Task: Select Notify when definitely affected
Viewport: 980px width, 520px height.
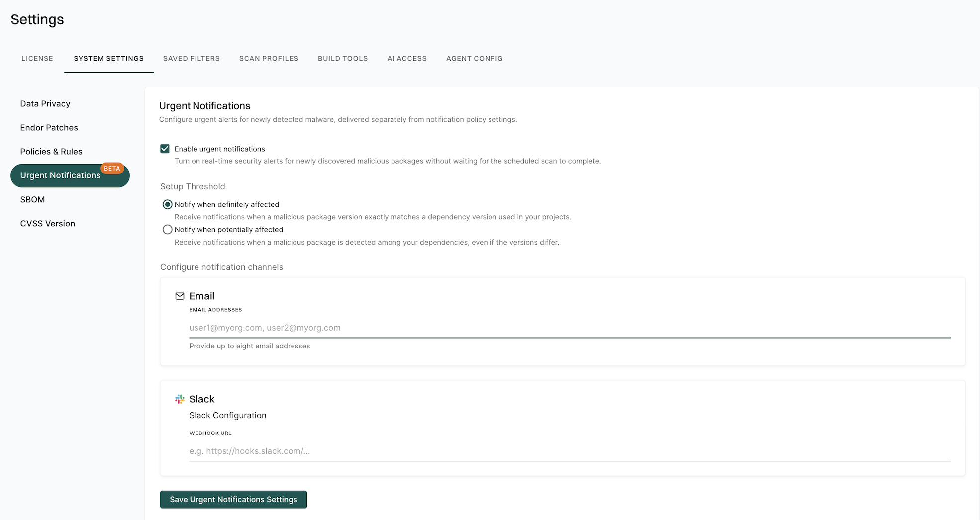Action: 168,204
